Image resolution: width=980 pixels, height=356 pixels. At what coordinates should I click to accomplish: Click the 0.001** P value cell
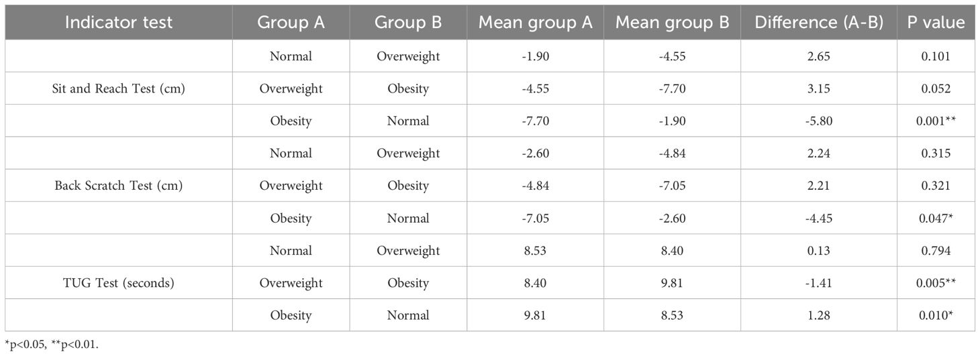pos(936,121)
